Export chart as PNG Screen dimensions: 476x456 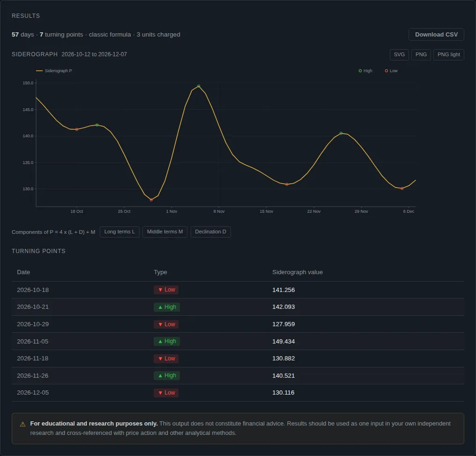point(421,55)
